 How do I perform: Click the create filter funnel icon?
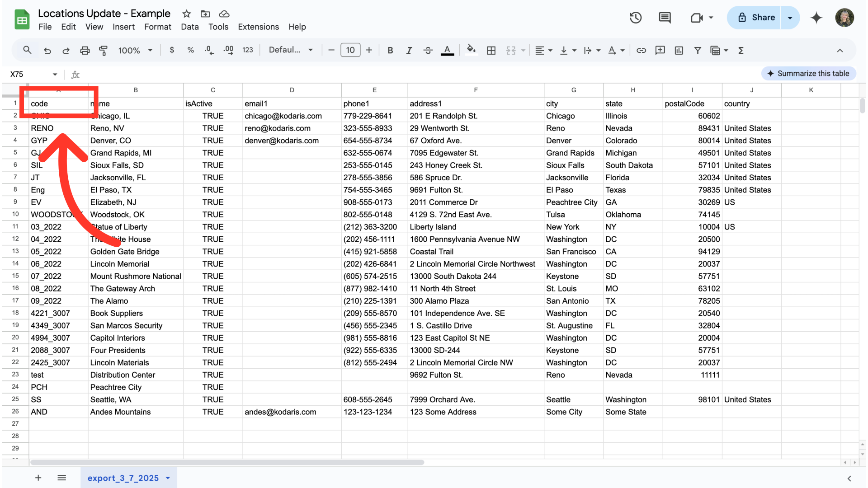(698, 51)
